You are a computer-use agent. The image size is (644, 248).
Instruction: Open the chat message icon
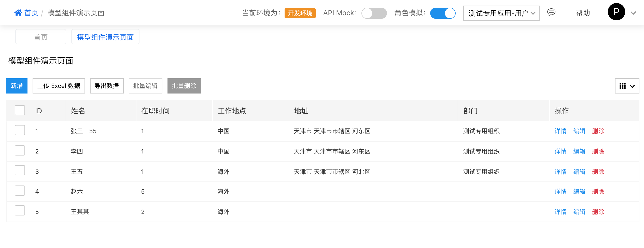point(551,12)
